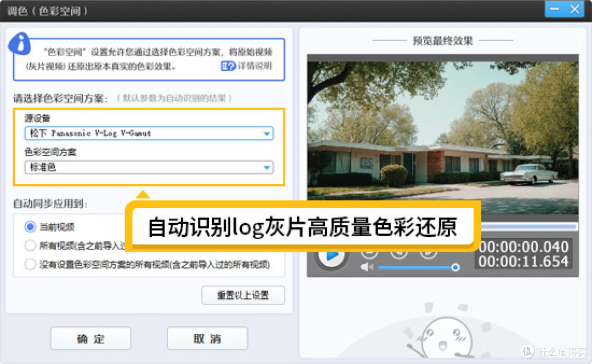
Task: Play the preview video
Action: 331,257
